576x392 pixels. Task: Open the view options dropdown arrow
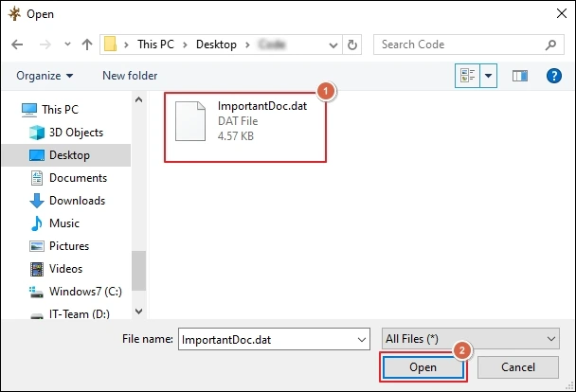pyautogui.click(x=488, y=76)
